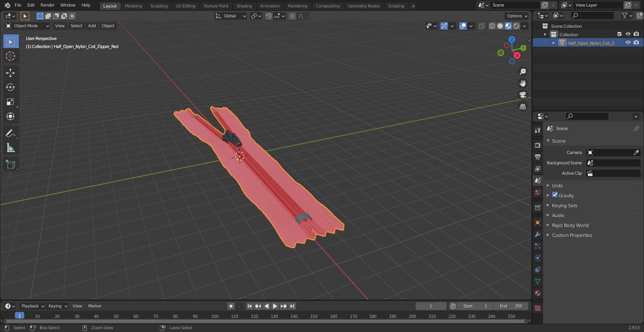
Task: Open the Render properties tab
Action: coord(537,146)
